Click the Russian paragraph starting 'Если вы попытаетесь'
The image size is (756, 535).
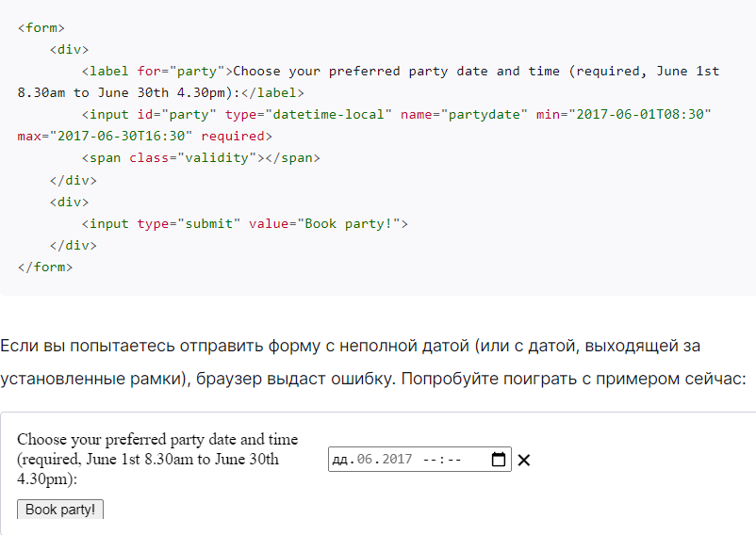373,362
